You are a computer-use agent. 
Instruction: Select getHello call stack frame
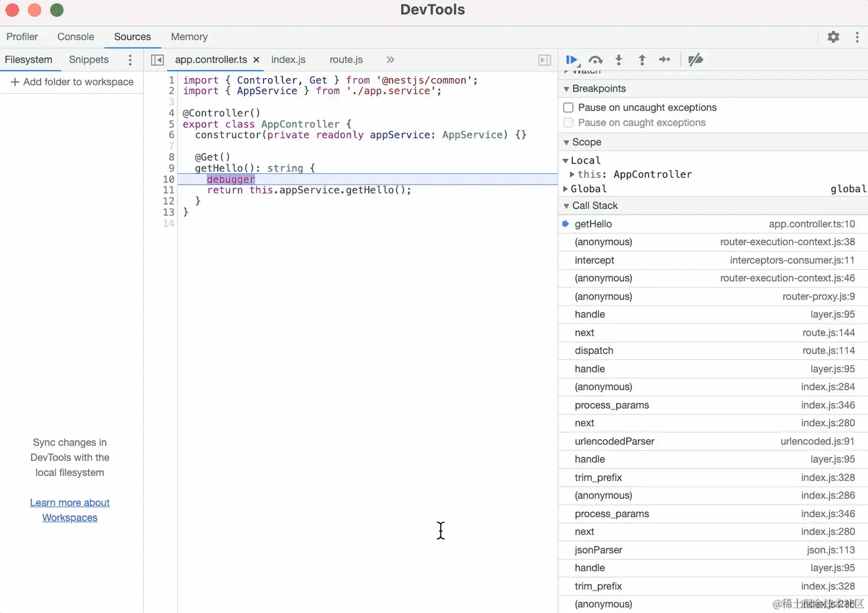click(x=713, y=224)
